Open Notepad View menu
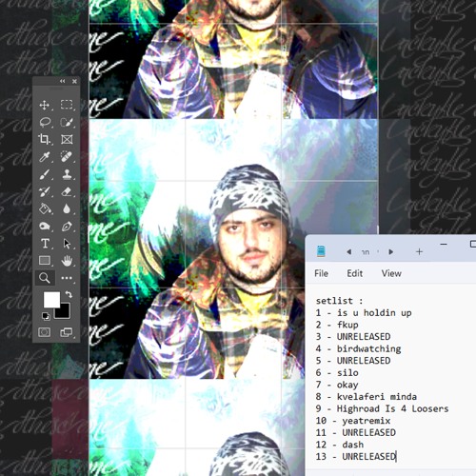Screen dimensions: 476x476 [x=391, y=273]
